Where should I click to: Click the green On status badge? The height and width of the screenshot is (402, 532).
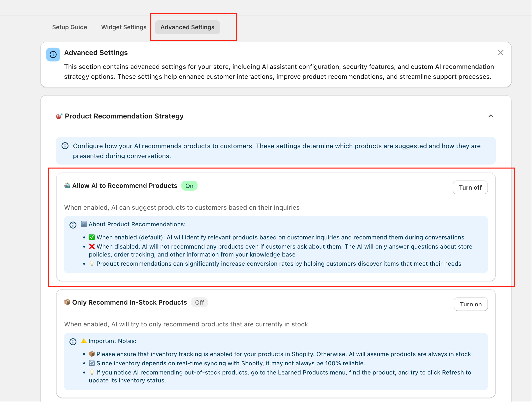(189, 186)
